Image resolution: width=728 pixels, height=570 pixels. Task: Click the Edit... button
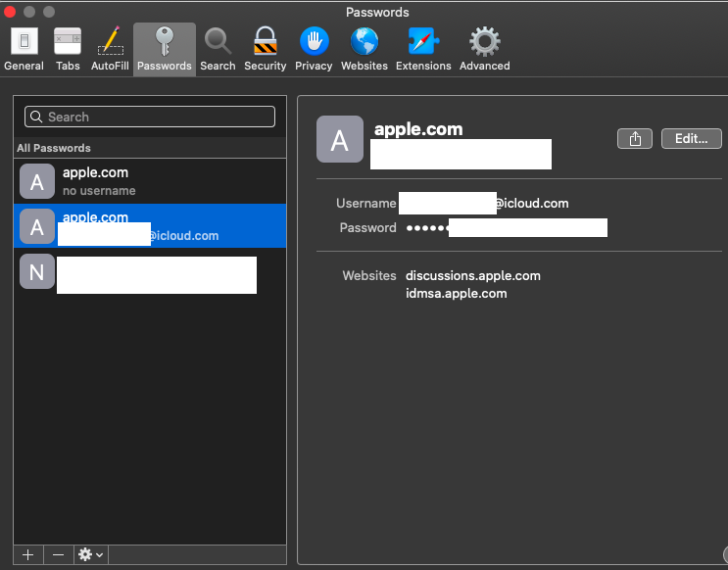click(x=692, y=139)
